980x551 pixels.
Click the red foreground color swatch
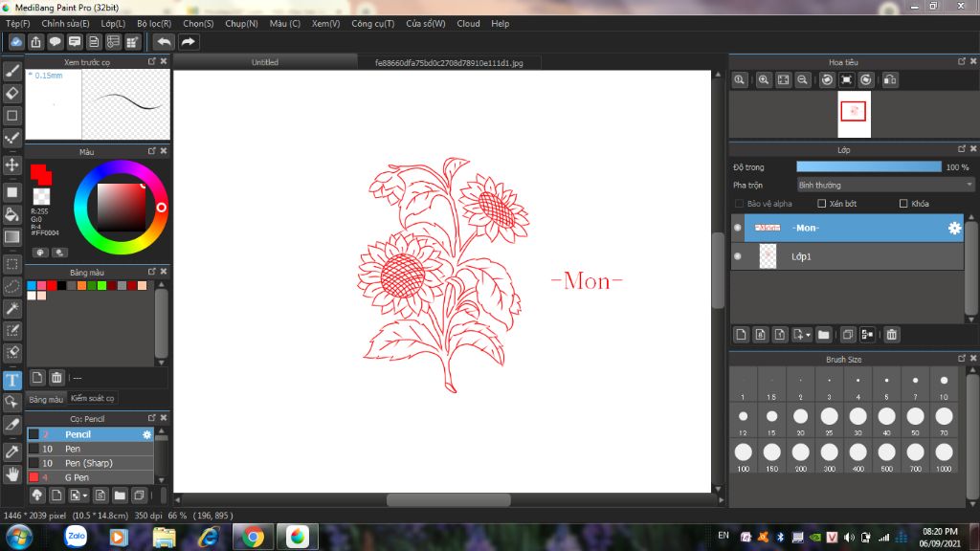pos(39,172)
